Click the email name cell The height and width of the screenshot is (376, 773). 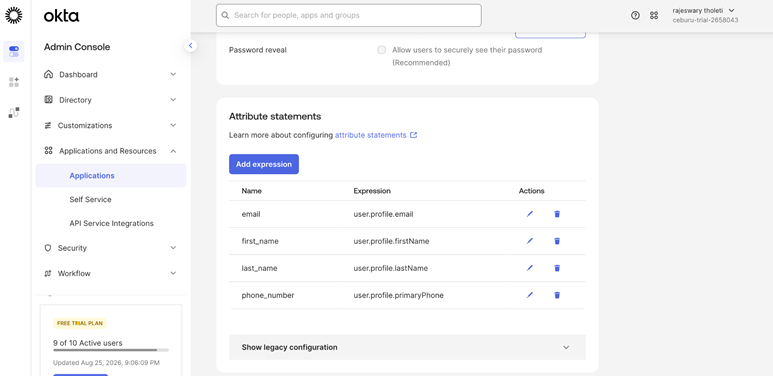(x=251, y=214)
